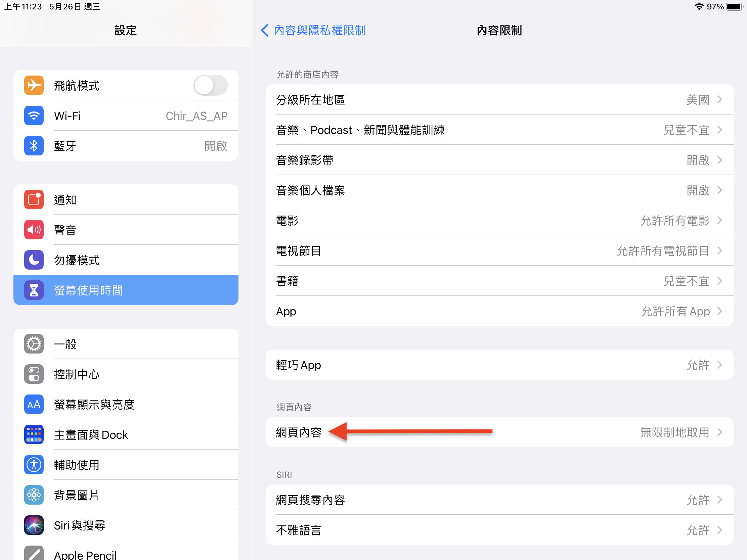Tap the Notifications (通知) icon
Screen dimensions: 747x560
34,199
